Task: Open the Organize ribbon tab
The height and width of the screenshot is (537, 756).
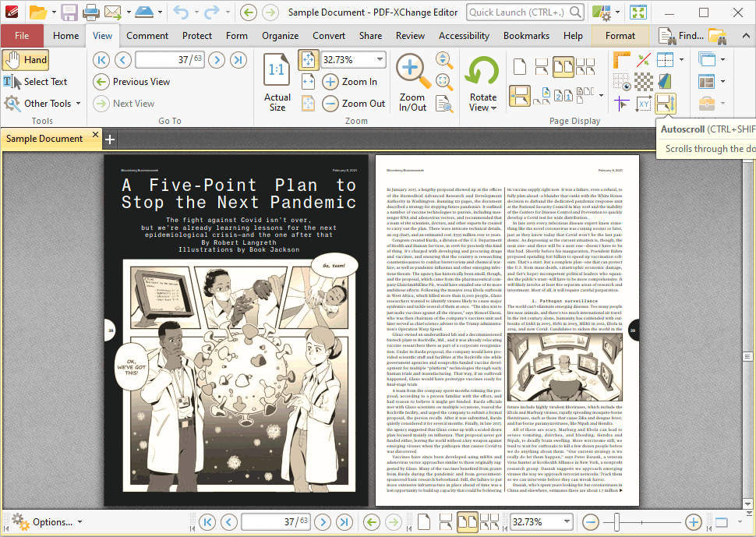Action: 280,36
